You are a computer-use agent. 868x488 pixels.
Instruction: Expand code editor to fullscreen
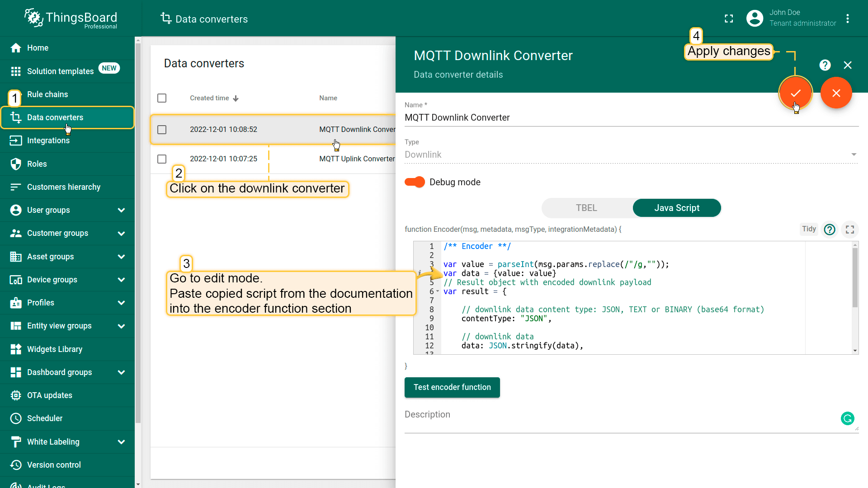(850, 230)
